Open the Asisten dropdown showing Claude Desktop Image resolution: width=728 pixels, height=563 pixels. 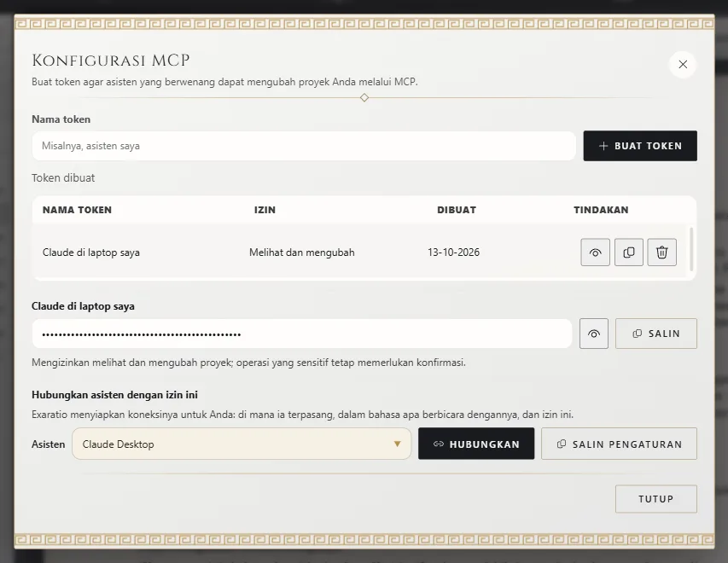point(242,444)
